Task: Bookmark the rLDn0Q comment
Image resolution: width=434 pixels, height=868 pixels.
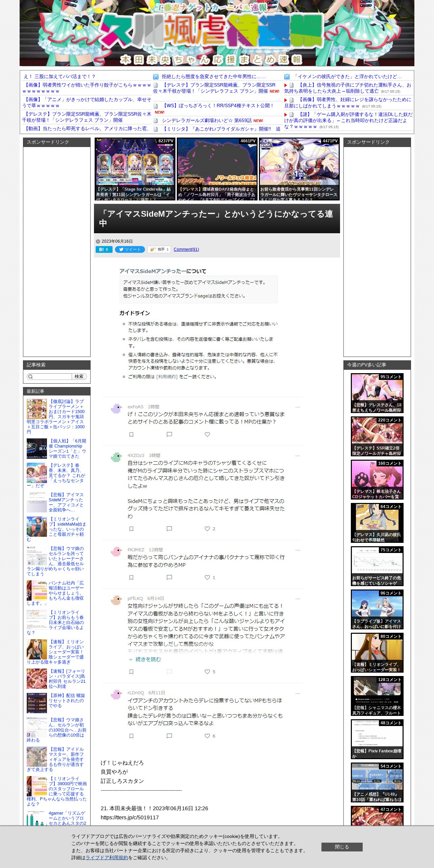Action: coord(131,736)
